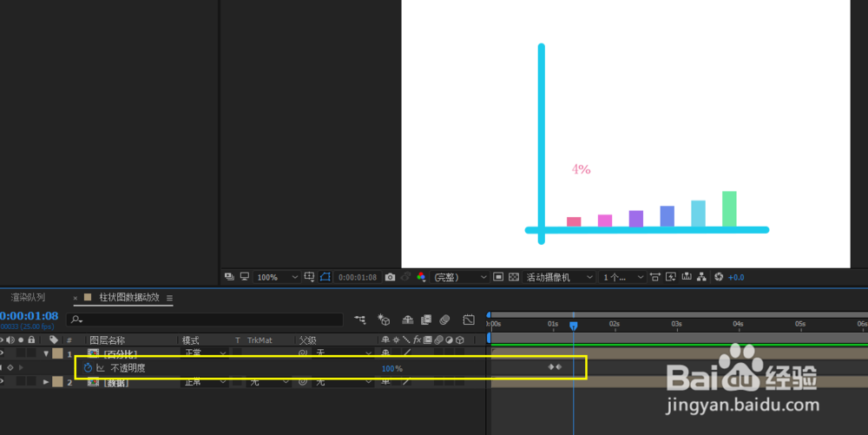Toggle the 不透明度 stopwatch
Image resolution: width=868 pixels, height=435 pixels.
88,367
